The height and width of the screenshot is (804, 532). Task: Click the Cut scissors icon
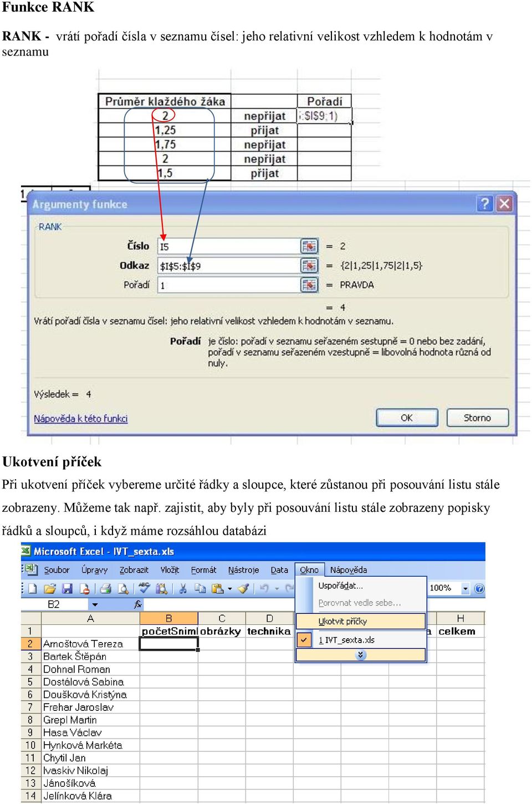point(182,588)
